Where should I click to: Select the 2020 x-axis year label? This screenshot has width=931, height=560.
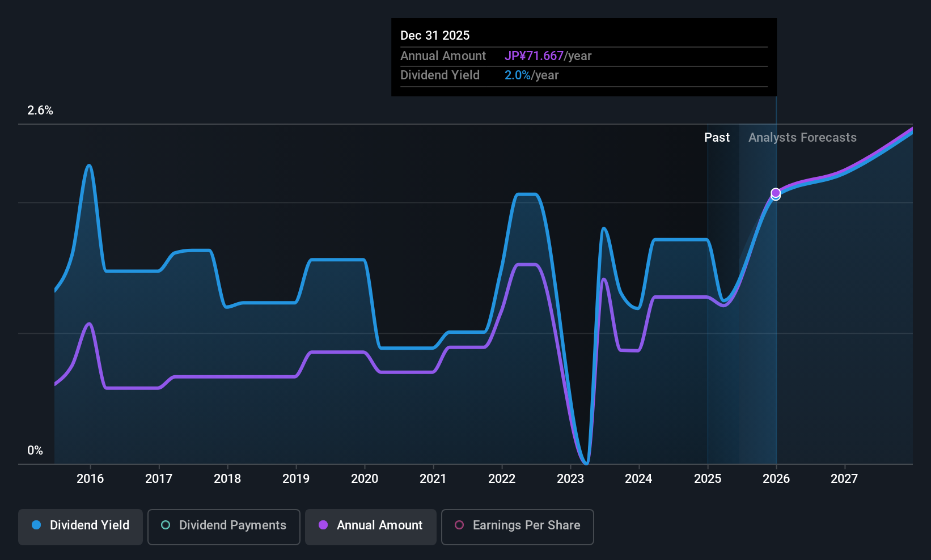tap(365, 478)
